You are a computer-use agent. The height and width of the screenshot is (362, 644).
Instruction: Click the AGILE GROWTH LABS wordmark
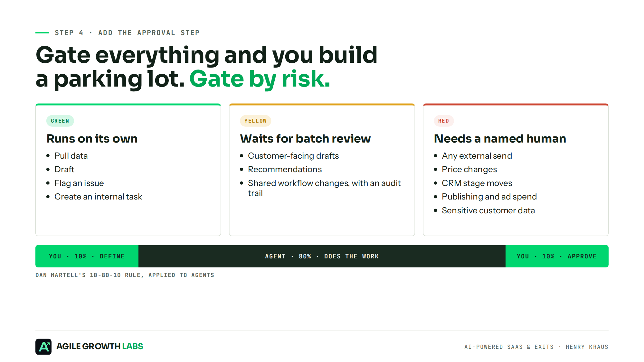tap(100, 346)
